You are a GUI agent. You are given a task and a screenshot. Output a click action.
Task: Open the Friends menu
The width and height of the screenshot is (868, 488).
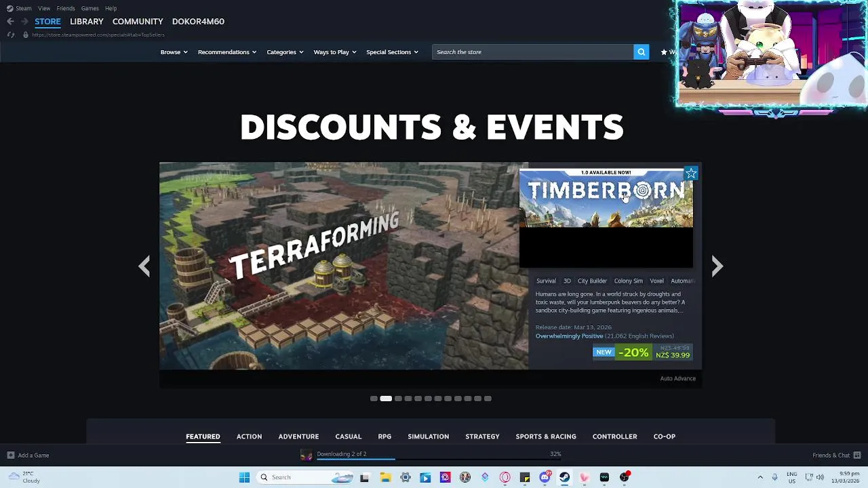[66, 8]
